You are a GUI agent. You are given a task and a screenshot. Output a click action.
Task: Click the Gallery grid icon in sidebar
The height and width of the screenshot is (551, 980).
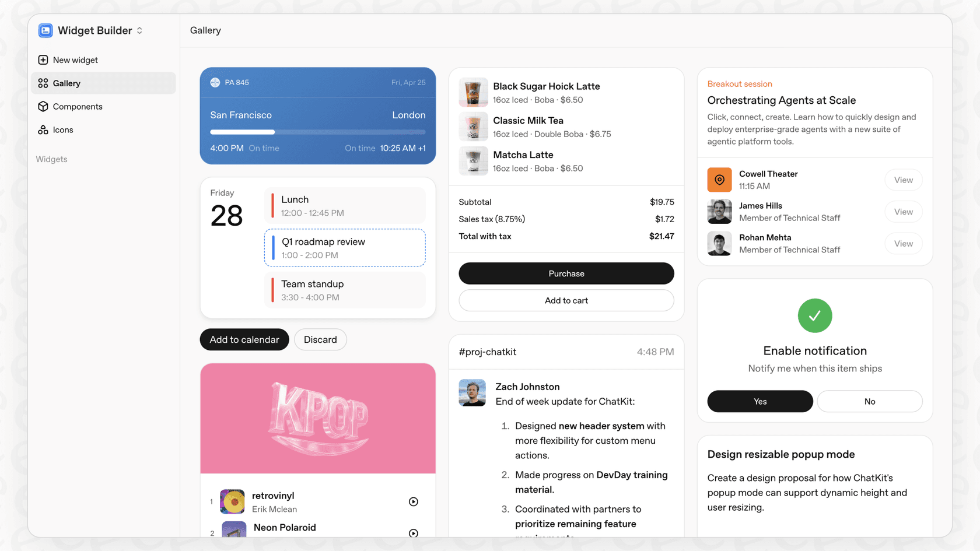pyautogui.click(x=43, y=83)
